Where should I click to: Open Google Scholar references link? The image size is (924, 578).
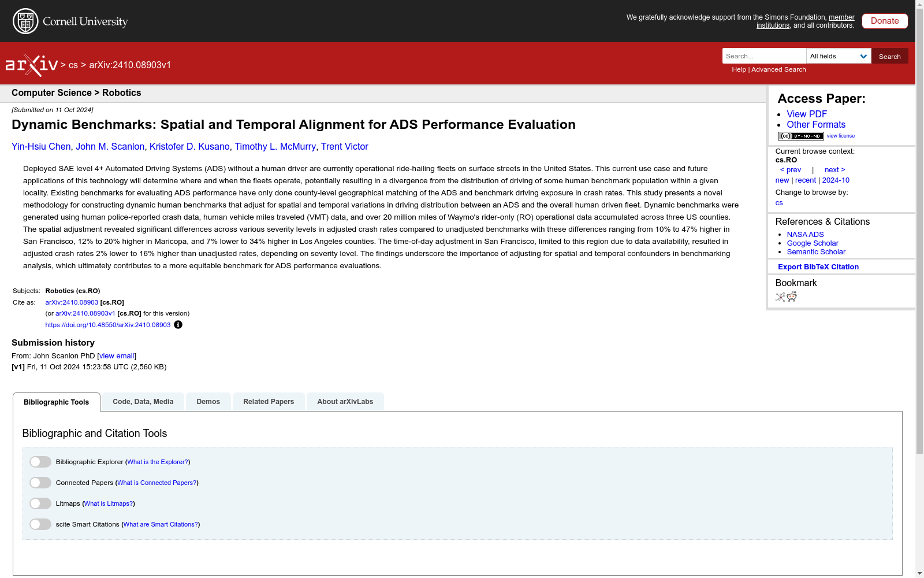(813, 243)
